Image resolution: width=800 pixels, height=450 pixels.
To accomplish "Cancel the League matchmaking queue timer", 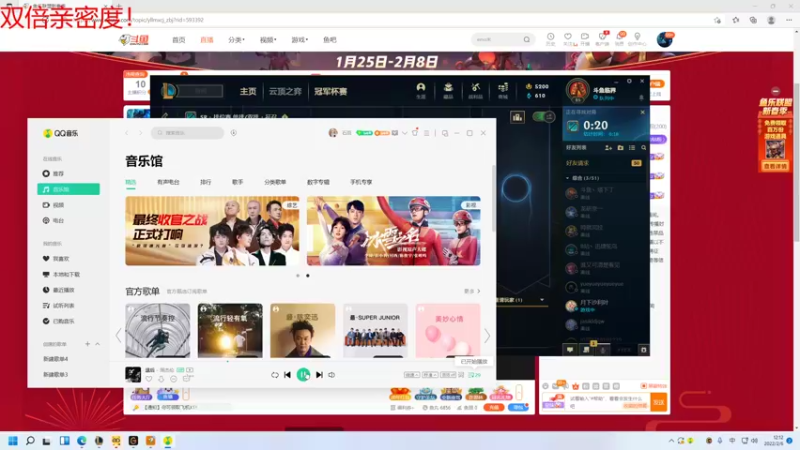I will point(642,112).
